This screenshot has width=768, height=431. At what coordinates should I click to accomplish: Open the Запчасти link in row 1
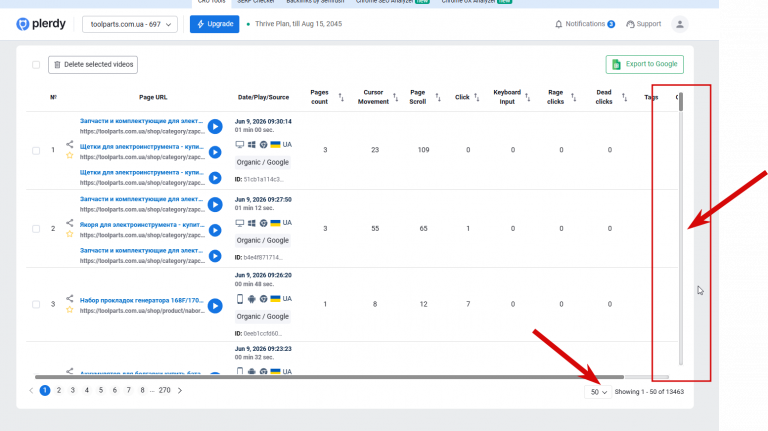pos(141,121)
